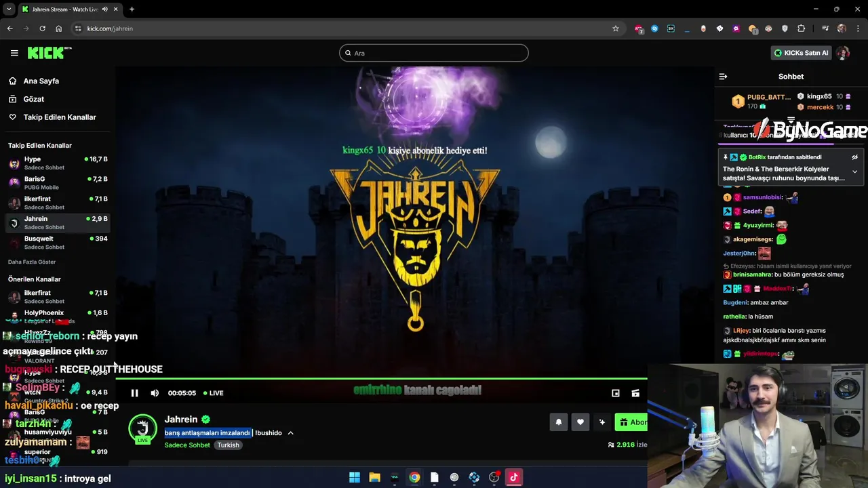
Task: Open Chrome profile avatar in toolbar
Action: 842,28
